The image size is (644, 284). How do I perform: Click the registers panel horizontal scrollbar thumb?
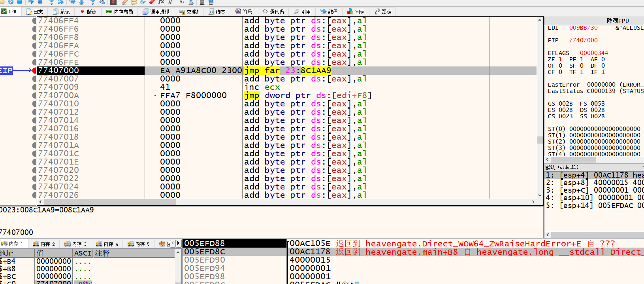click(x=574, y=160)
